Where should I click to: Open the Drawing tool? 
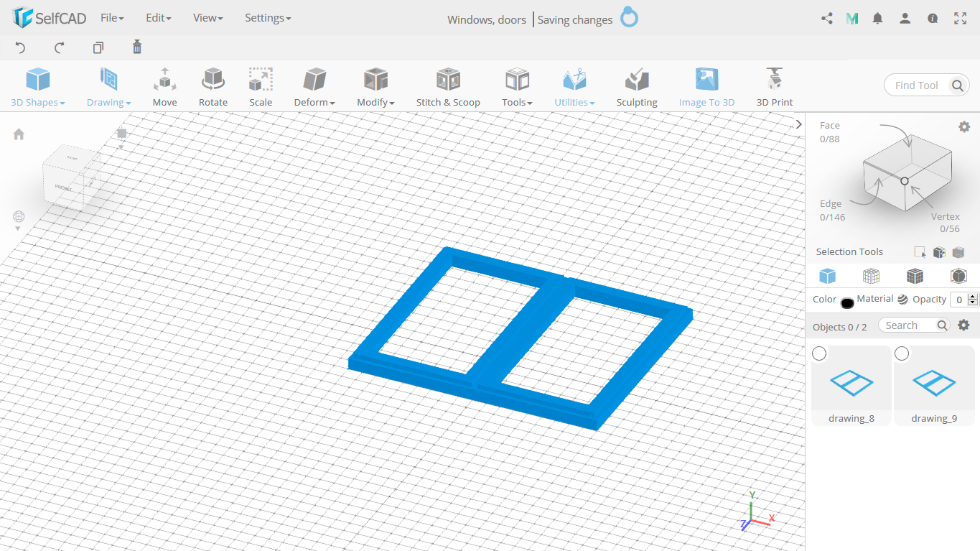coord(108,87)
